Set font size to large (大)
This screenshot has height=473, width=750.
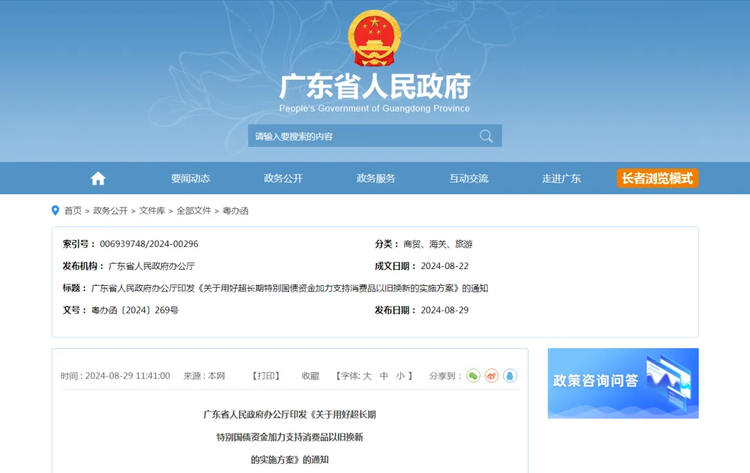click(x=367, y=376)
